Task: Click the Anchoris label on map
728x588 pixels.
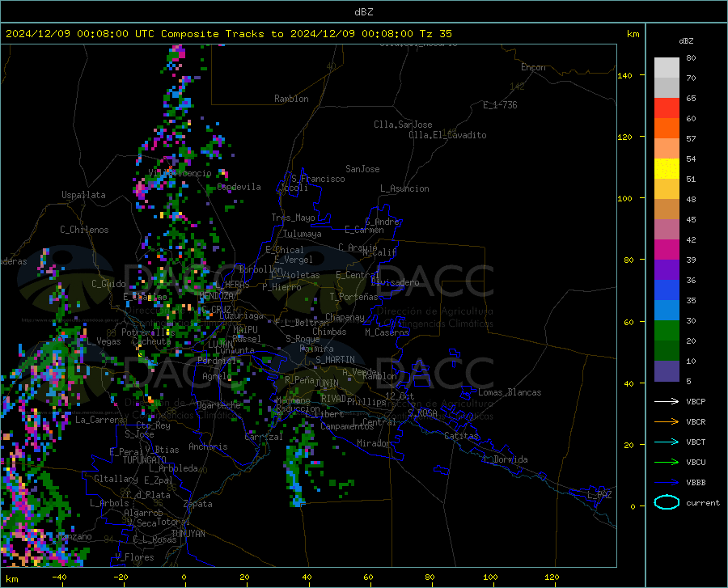Action: [208, 447]
